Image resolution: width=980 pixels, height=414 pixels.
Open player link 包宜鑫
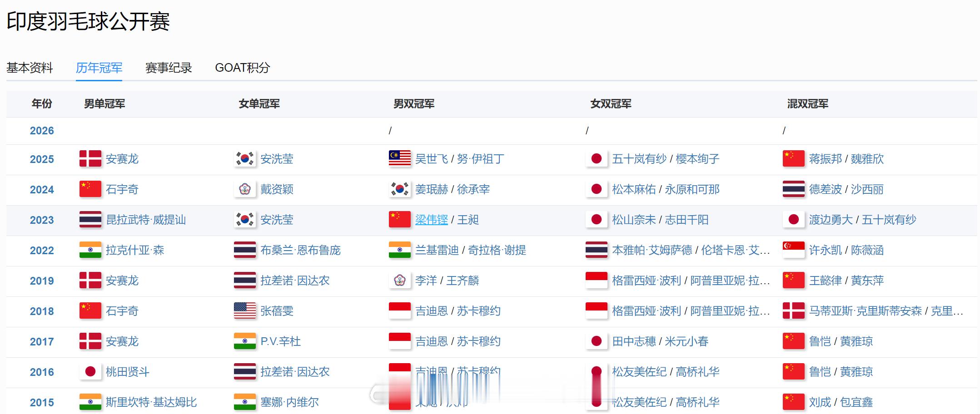(856, 402)
